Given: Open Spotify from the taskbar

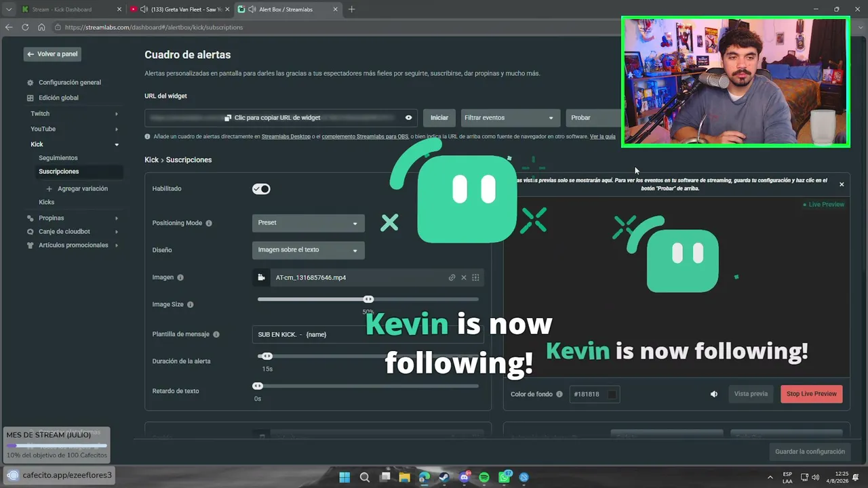Looking at the screenshot, I should point(484,477).
